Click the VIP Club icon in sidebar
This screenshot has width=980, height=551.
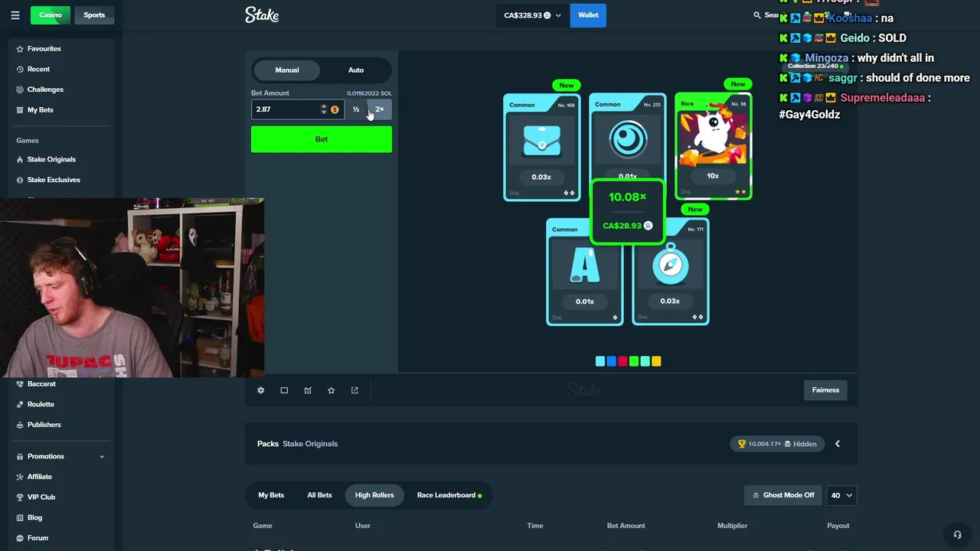click(20, 497)
